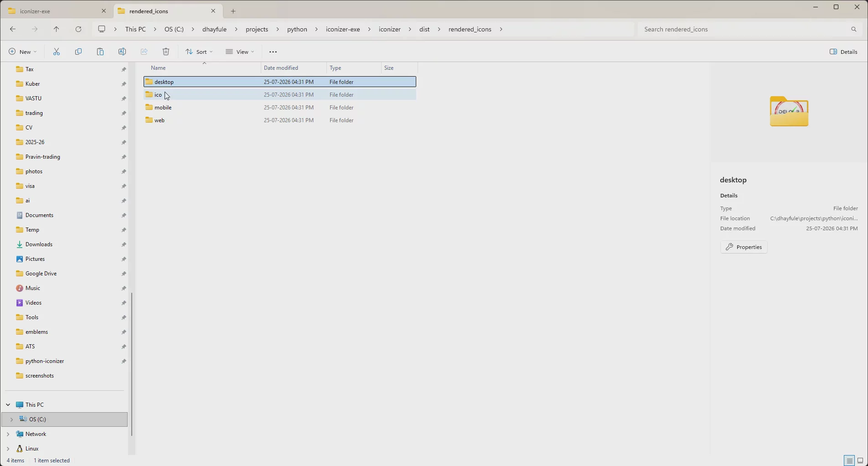This screenshot has width=868, height=466.
Task: Switch to large thumbnails view icon
Action: pos(860,461)
